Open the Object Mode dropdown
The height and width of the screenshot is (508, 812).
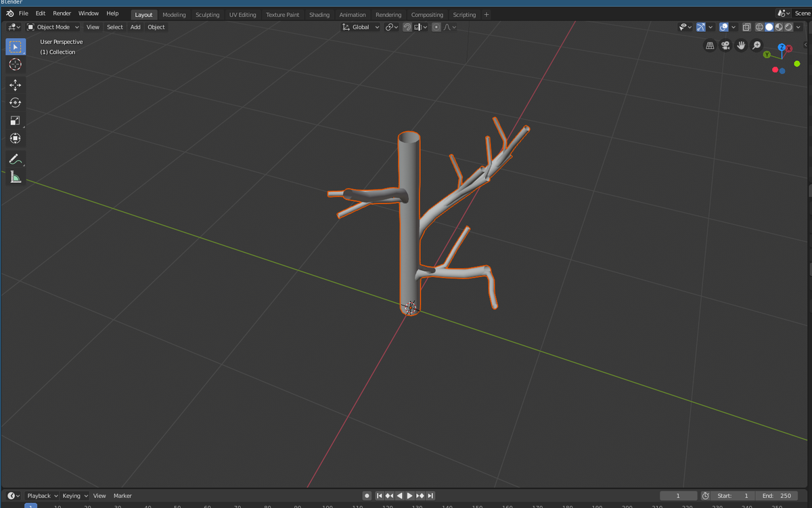(x=53, y=27)
